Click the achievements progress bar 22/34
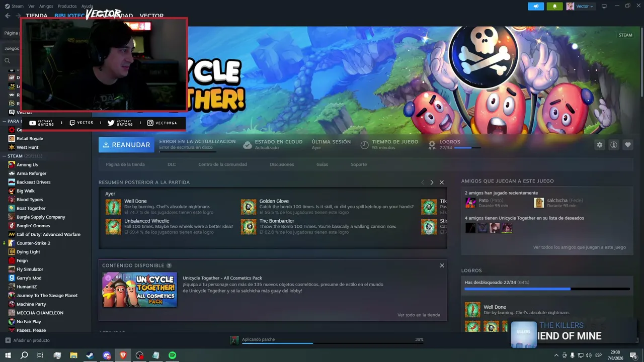644x362 pixels. click(x=547, y=289)
